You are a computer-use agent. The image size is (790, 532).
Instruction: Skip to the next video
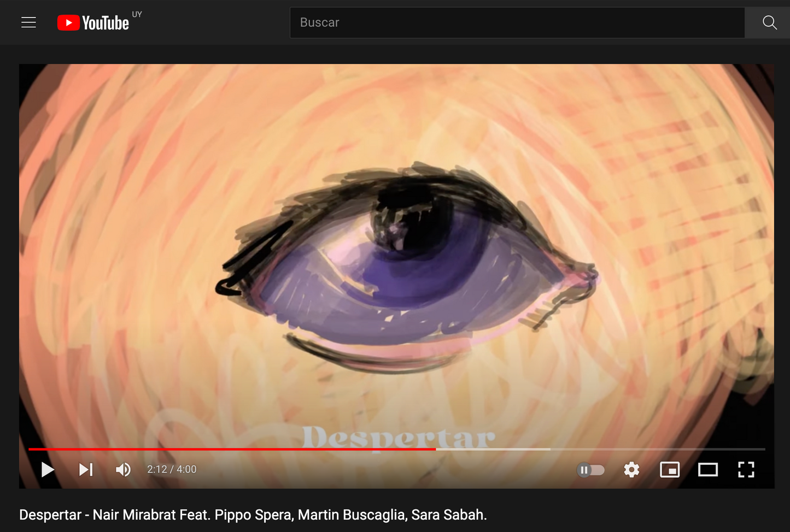86,470
